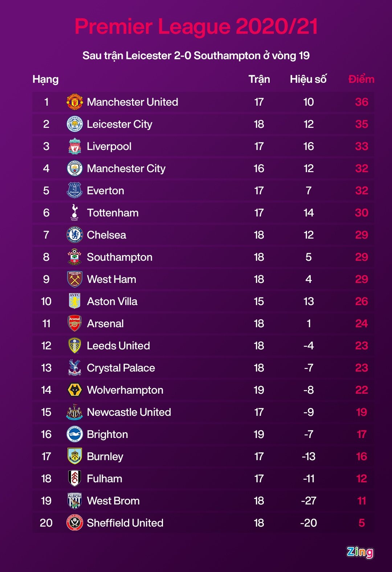This screenshot has width=392, height=572.
Task: Click the Trận column header
Action: [x=259, y=79]
